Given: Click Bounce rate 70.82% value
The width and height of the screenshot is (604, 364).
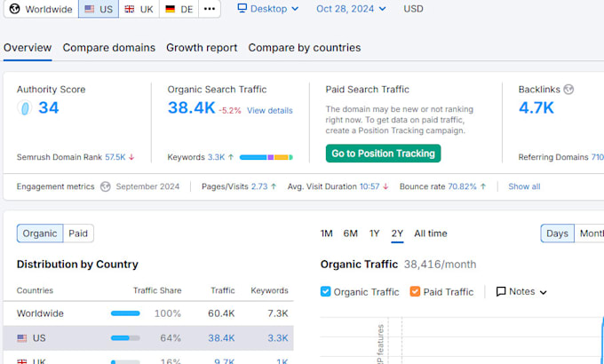Looking at the screenshot, I should [462, 186].
